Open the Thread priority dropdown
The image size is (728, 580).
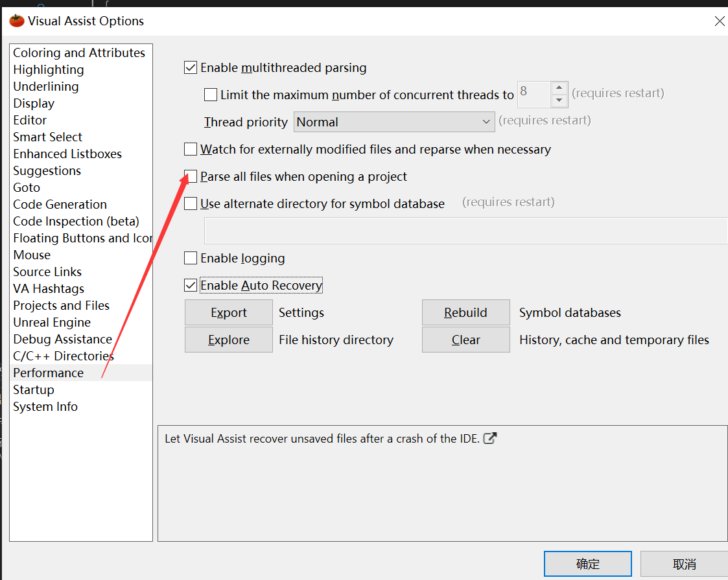(394, 122)
